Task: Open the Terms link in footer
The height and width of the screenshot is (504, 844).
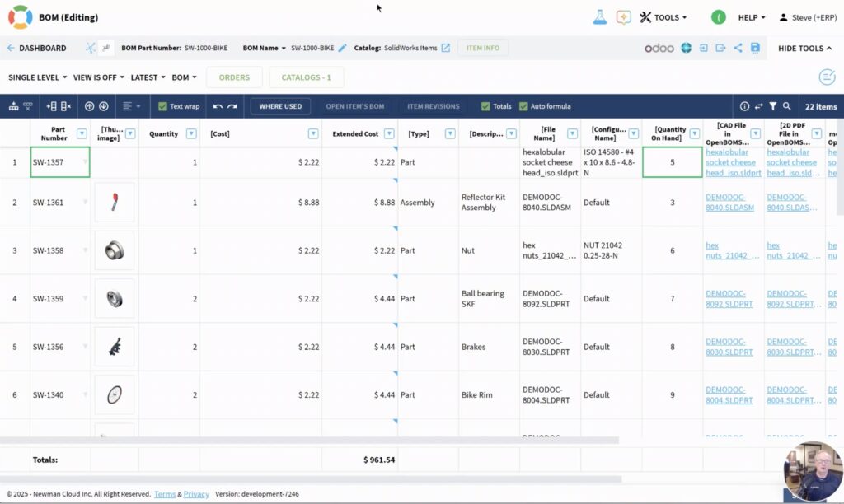Action: point(165,494)
